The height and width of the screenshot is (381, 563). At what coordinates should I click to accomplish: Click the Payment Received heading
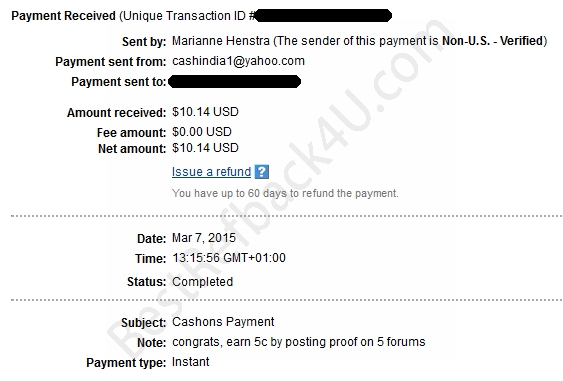pos(64,16)
